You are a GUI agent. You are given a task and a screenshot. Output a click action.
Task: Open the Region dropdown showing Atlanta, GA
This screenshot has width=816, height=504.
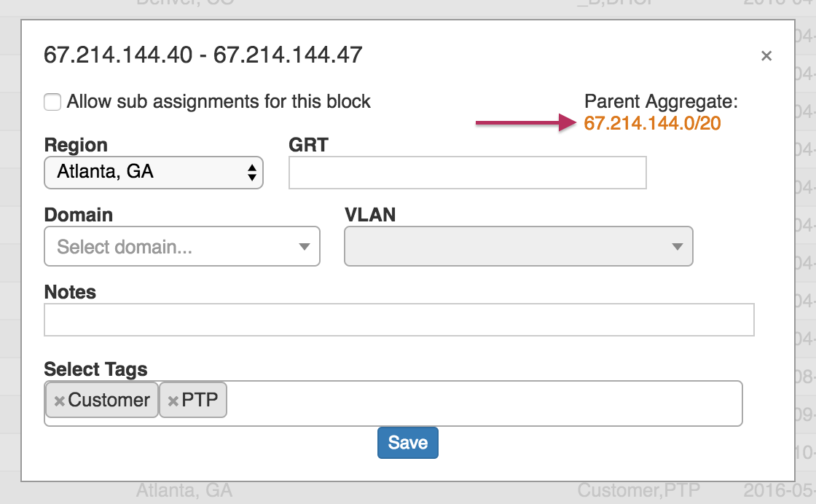[153, 173]
